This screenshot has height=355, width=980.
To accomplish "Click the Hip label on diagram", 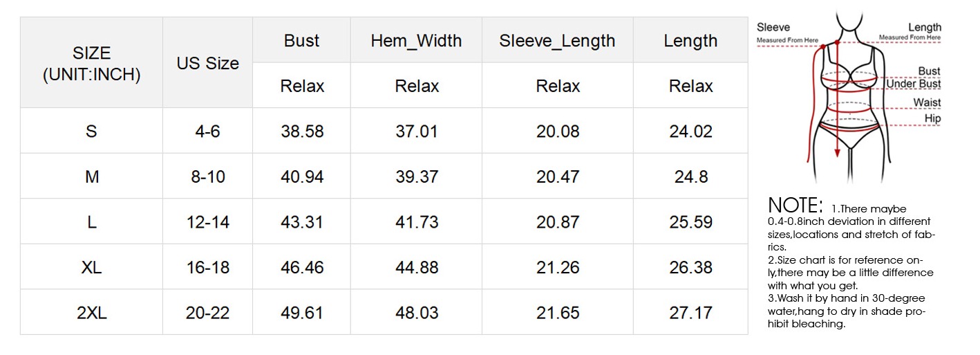I will click(x=932, y=118).
